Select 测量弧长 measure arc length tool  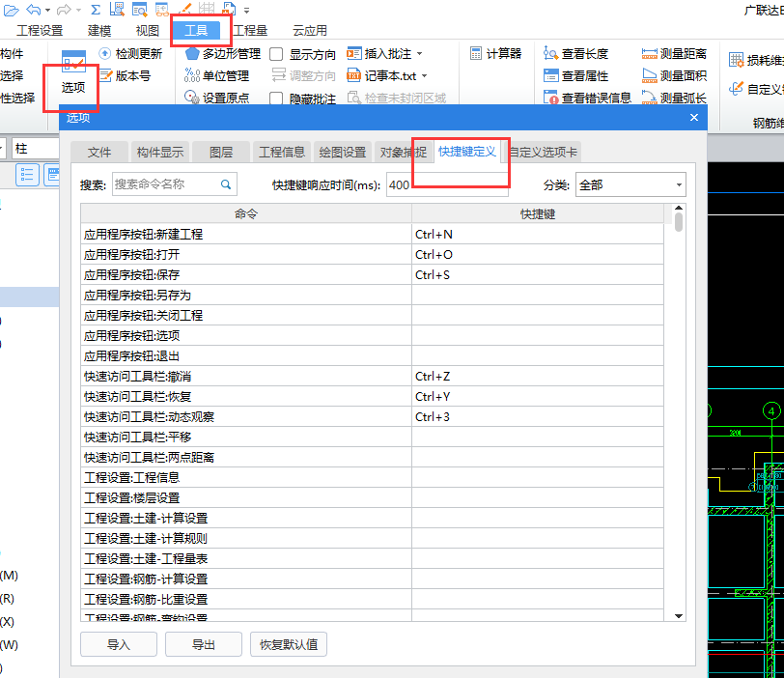[675, 98]
